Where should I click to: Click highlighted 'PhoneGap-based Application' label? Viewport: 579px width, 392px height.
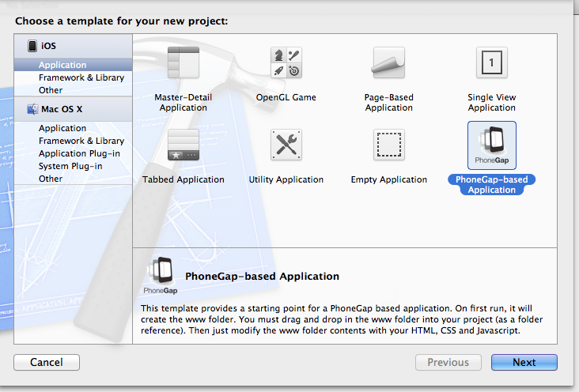(x=492, y=185)
